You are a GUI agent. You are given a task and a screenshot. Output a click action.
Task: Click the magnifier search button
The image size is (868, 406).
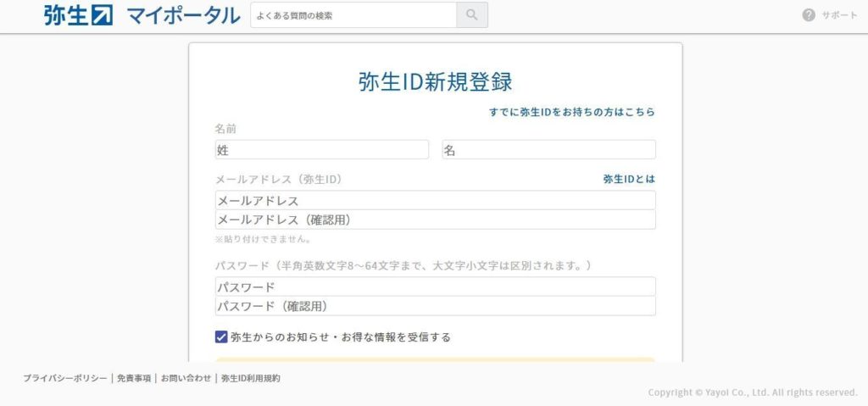[x=471, y=15]
